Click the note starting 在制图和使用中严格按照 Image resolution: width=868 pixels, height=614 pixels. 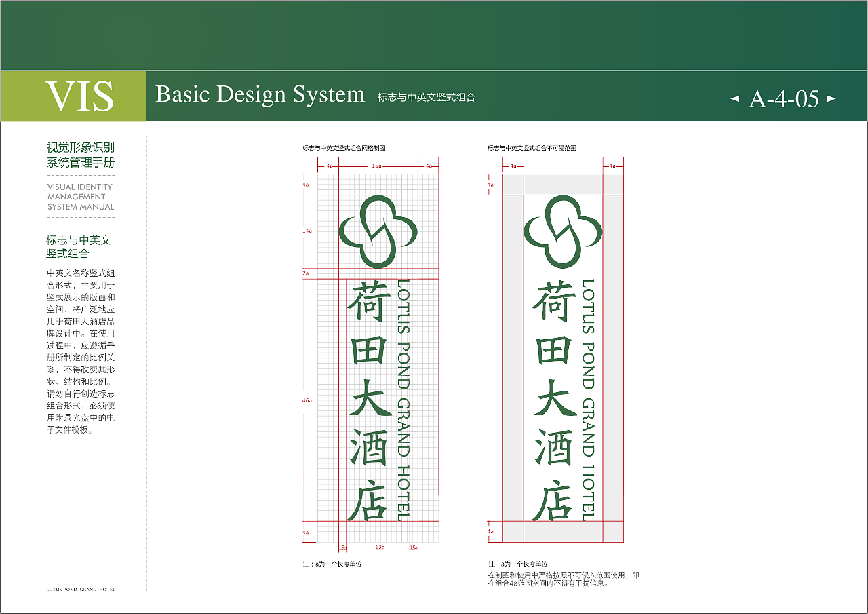pyautogui.click(x=564, y=579)
